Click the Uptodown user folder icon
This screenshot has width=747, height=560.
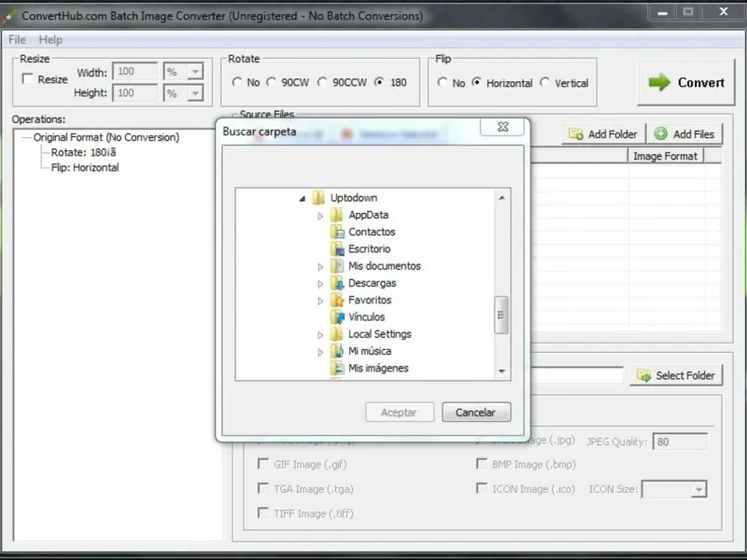pos(318,198)
